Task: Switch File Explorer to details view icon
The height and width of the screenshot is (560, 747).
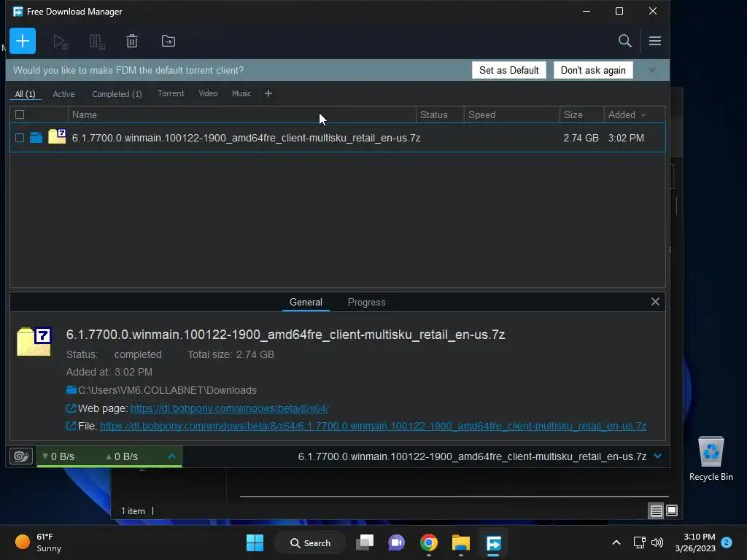Action: [656, 510]
